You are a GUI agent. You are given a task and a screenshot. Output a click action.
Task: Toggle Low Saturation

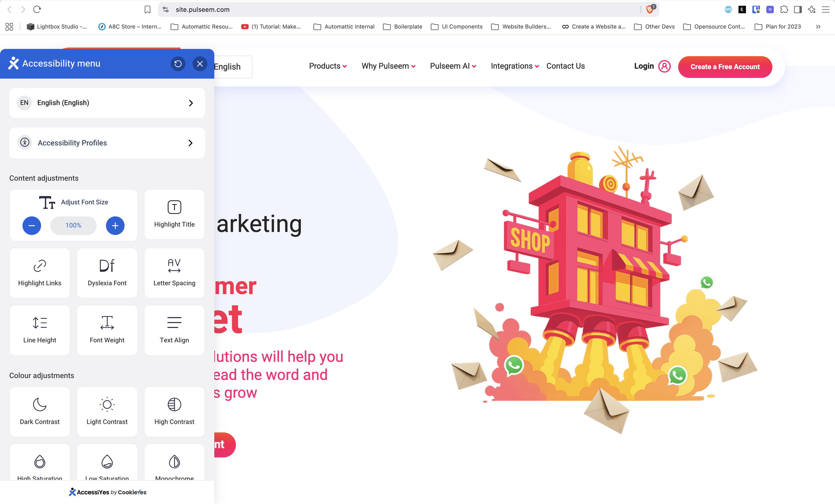click(107, 463)
